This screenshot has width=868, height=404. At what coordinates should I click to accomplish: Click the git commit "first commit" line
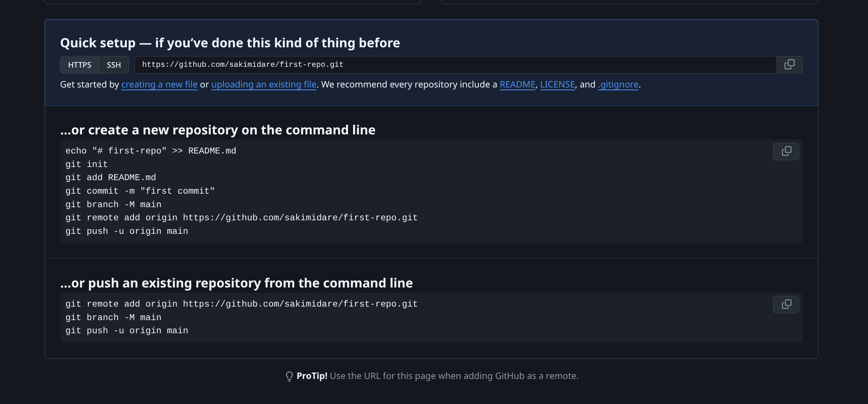[x=140, y=191]
